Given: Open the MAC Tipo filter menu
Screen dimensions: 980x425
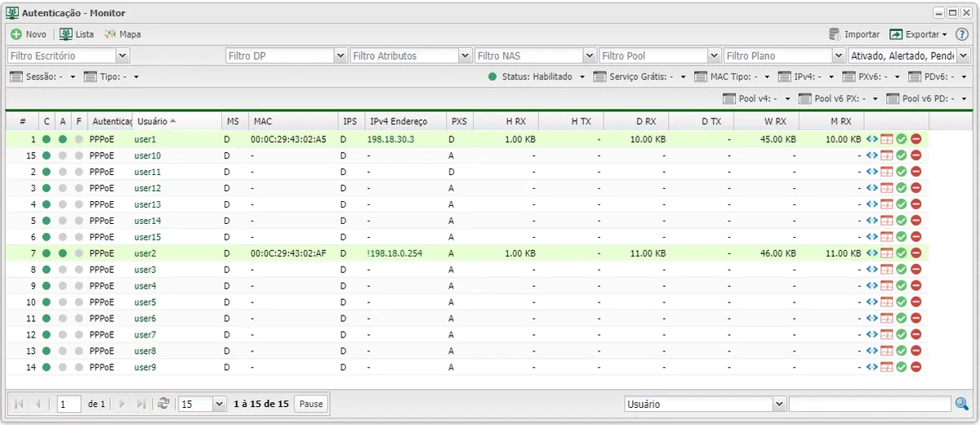Looking at the screenshot, I should tap(733, 76).
